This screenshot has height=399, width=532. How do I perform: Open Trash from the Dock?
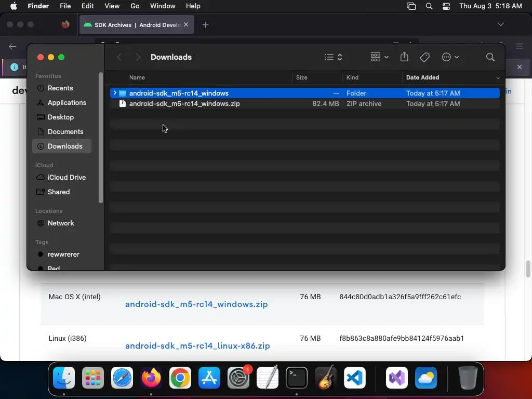(468, 377)
